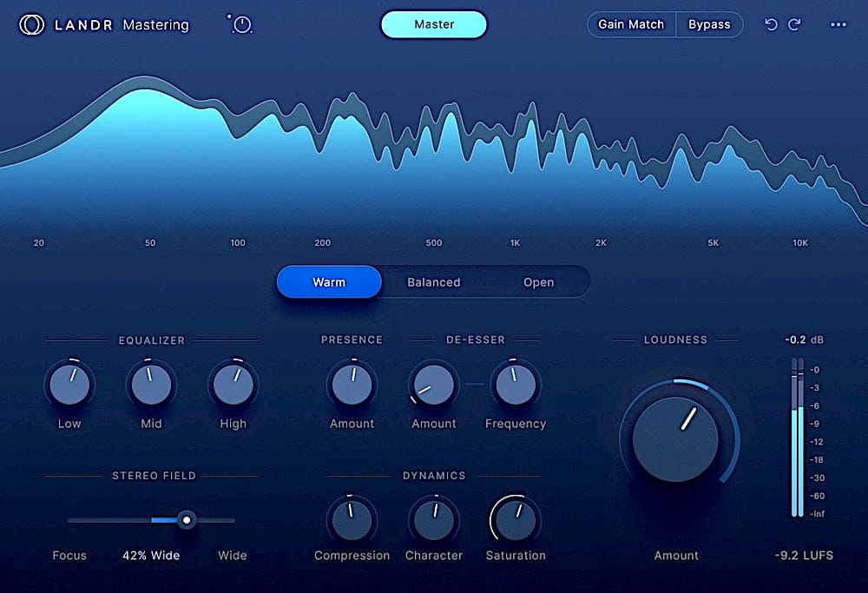Switch to the Balanced style
The image size is (868, 593).
tap(434, 281)
